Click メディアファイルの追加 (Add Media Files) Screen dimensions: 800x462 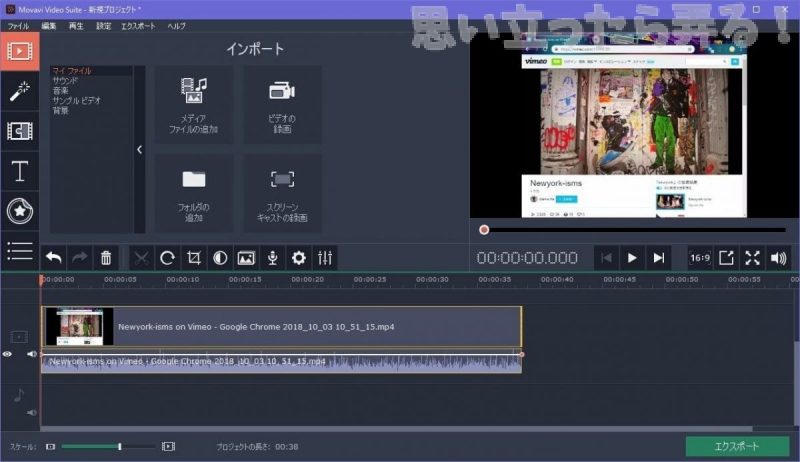coord(193,105)
